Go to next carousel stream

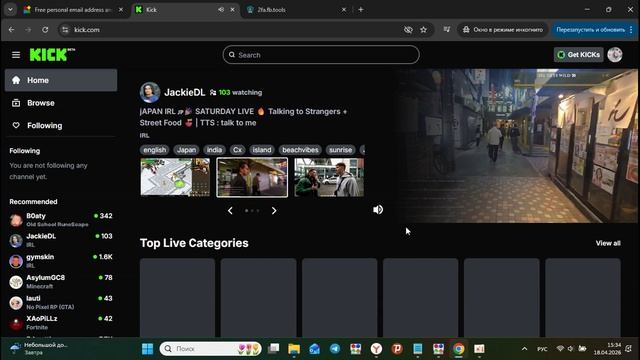[274, 211]
